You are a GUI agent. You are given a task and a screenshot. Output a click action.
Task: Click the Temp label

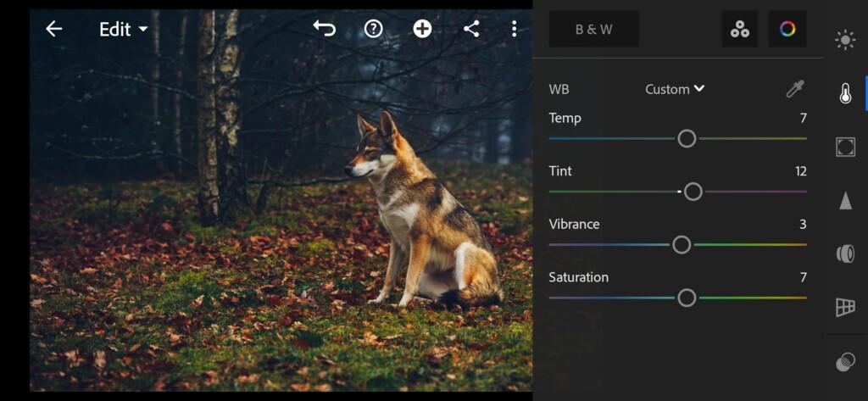(x=565, y=119)
